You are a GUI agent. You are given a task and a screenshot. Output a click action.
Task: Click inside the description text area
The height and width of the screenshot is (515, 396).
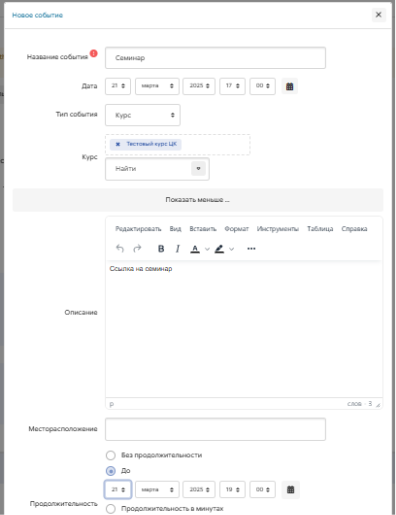tap(244, 328)
